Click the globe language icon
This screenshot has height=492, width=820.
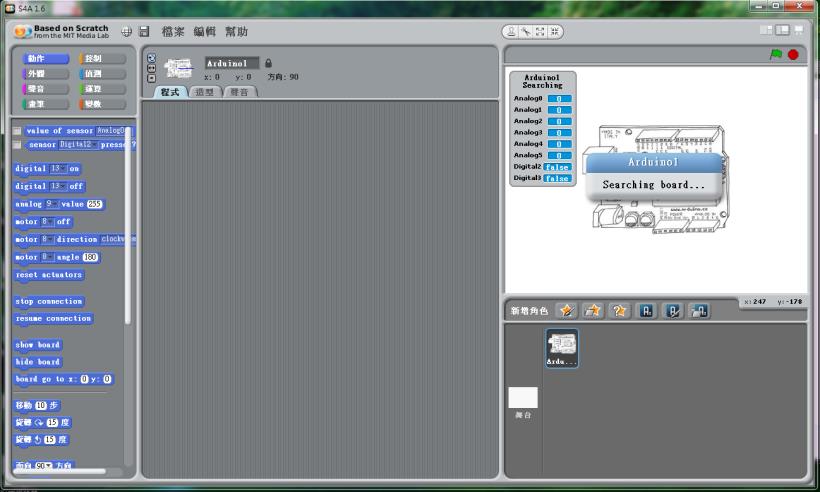tap(127, 32)
